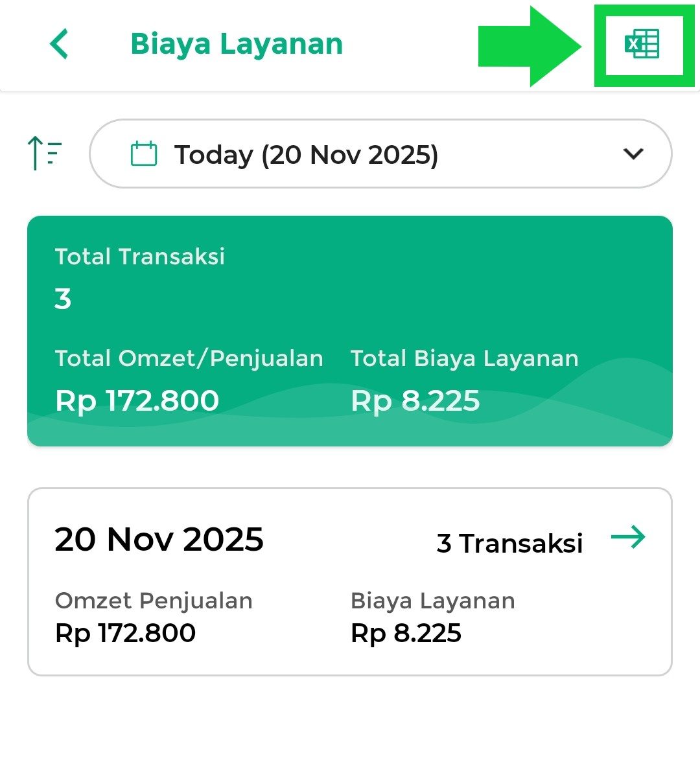Select the 20 Nov 2025 card heading

click(x=159, y=539)
